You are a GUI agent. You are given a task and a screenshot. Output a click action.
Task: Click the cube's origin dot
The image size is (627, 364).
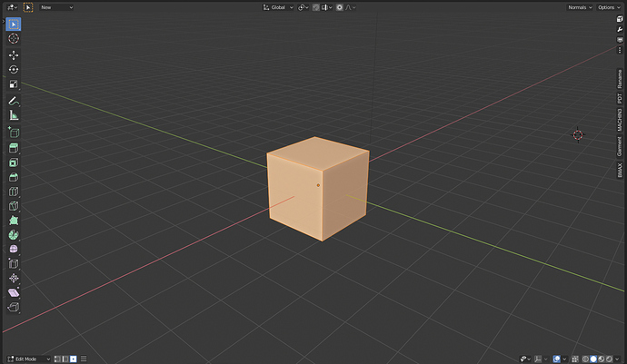point(318,185)
